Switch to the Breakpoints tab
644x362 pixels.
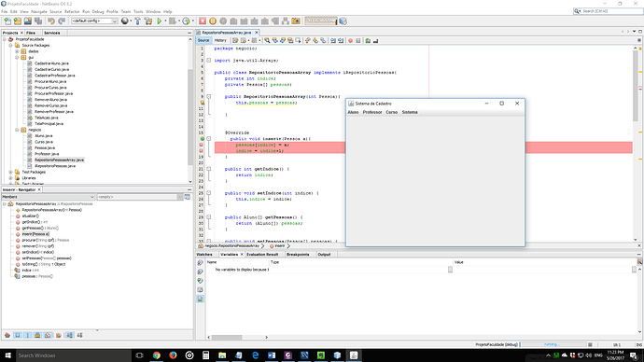[298, 255]
